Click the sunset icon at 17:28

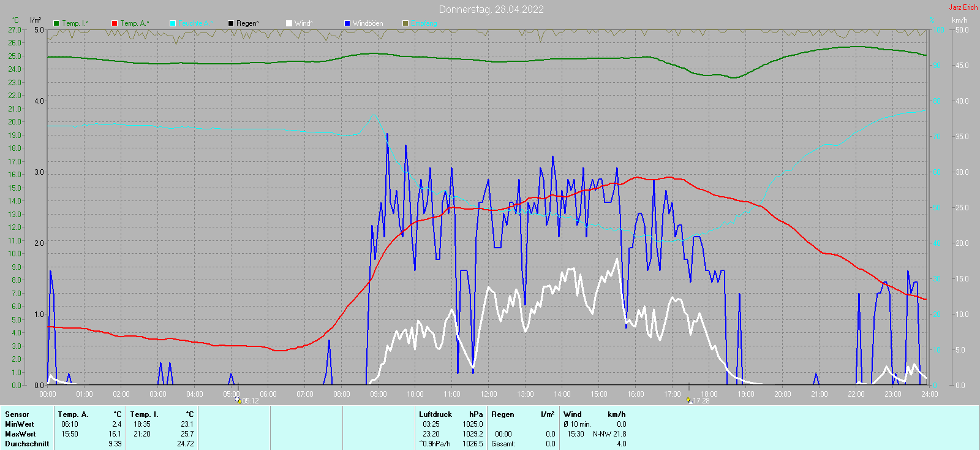coord(689,400)
